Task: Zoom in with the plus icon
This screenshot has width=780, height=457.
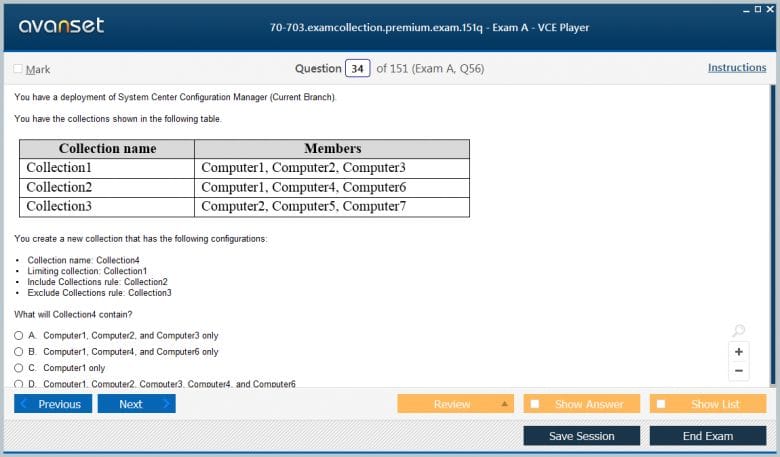Action: click(x=739, y=352)
